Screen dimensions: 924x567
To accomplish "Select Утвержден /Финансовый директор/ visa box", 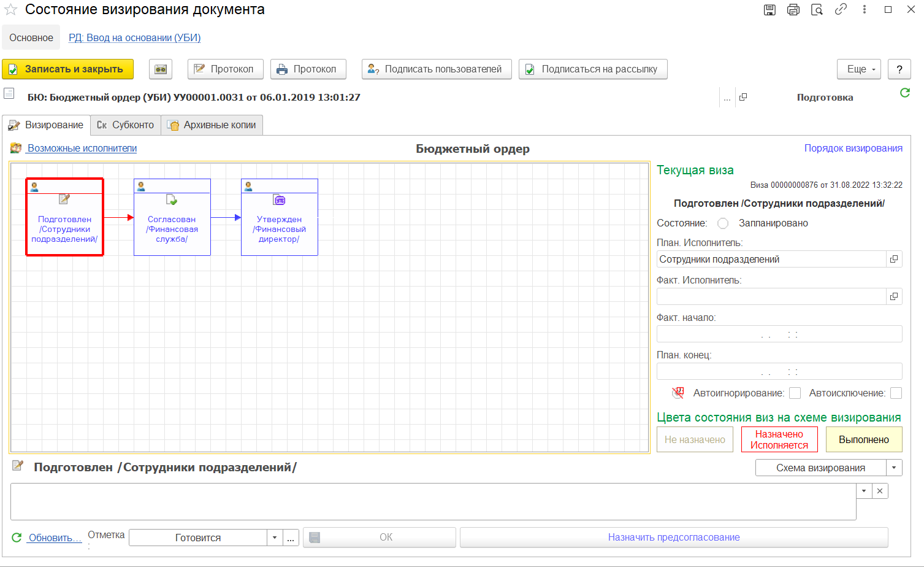I will [x=280, y=217].
